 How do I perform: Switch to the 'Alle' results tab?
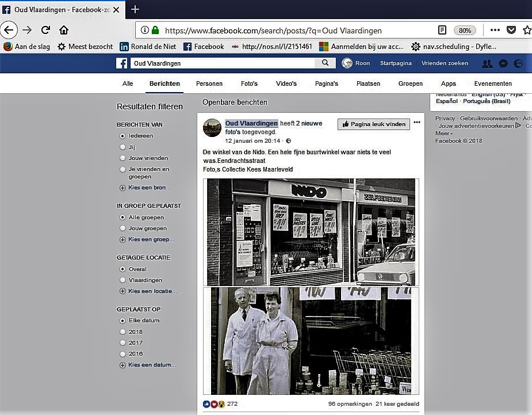[x=128, y=83]
